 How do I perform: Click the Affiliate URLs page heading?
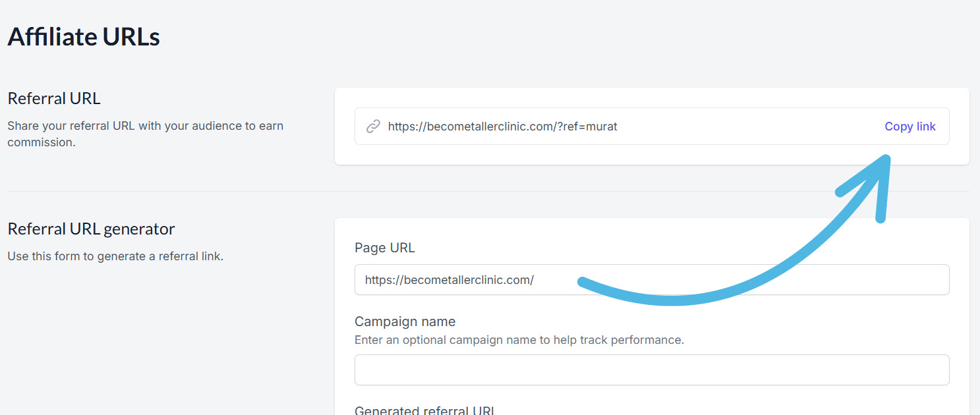(x=84, y=37)
